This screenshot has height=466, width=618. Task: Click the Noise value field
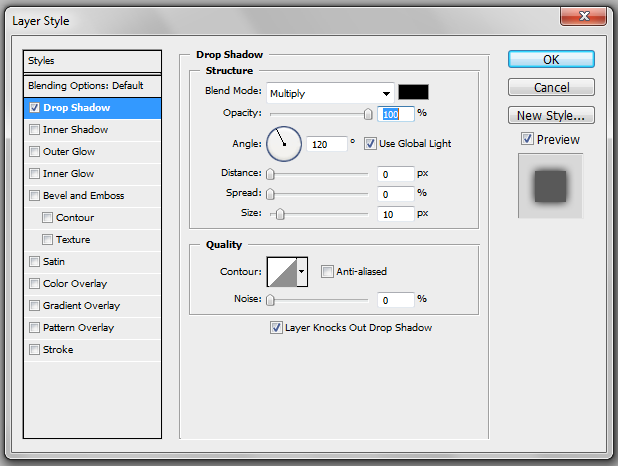[x=396, y=300]
